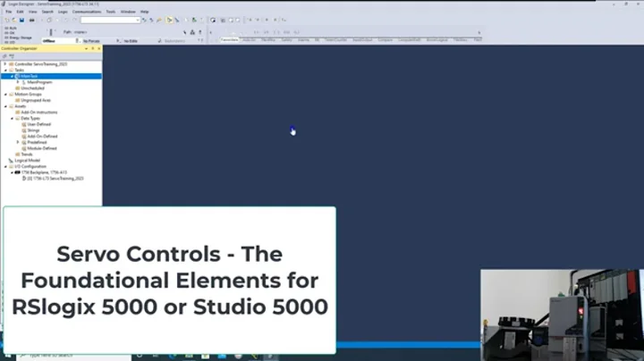Click the New project toolbar icon

pyautogui.click(x=6, y=20)
